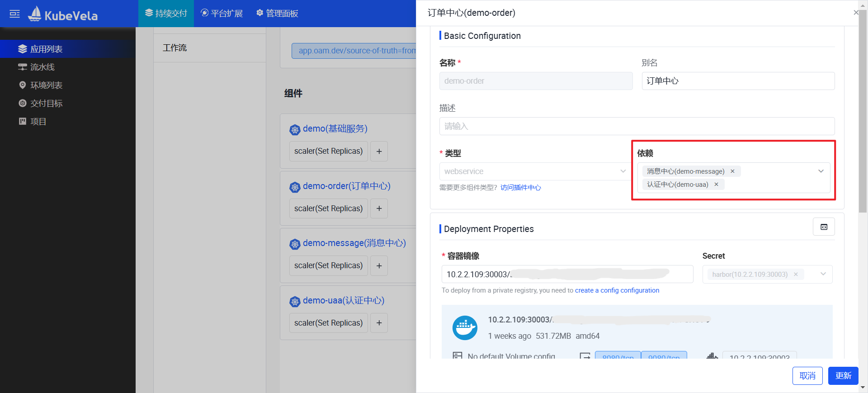Remove harbor(10.2.2.109:30003) secret tag
Screen dimensions: 868x393
pos(796,275)
